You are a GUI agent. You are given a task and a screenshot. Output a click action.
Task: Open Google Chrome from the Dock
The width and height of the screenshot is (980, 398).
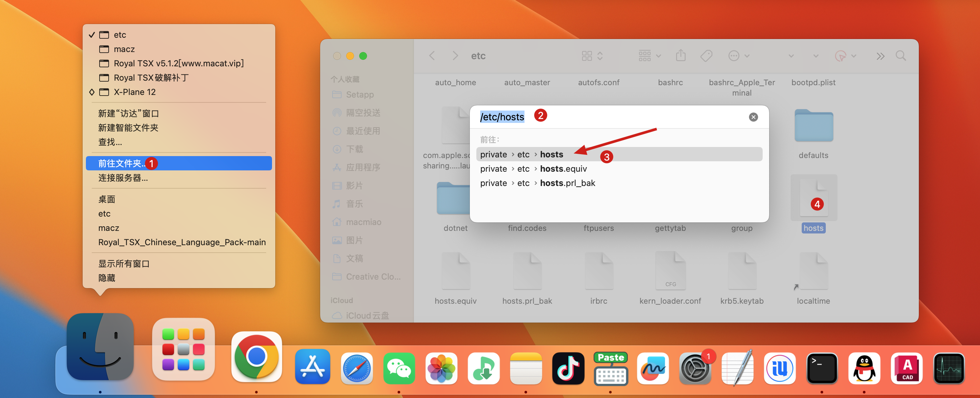coord(256,357)
